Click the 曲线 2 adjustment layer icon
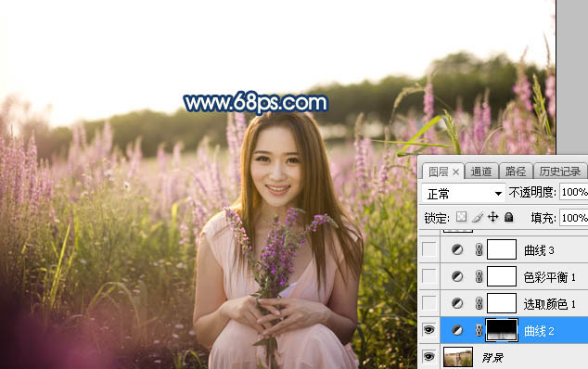 pyautogui.click(x=456, y=330)
